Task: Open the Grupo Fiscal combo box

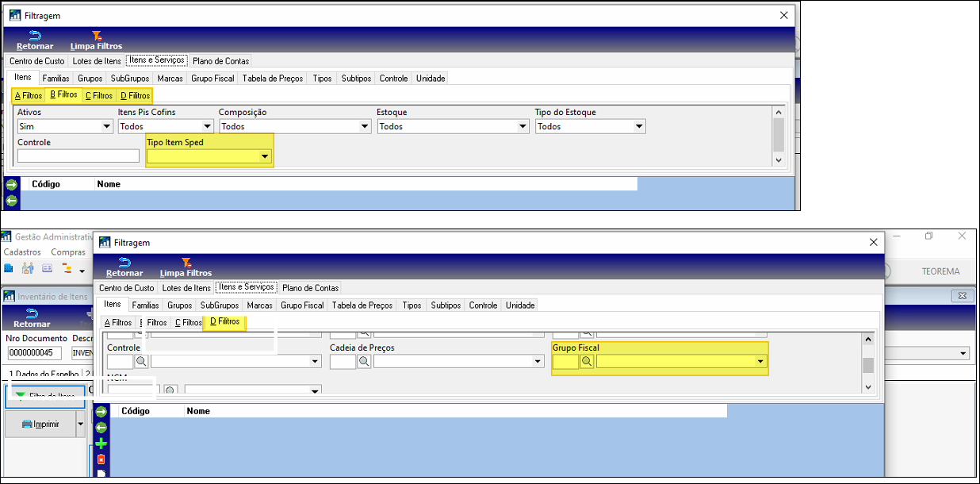Action: 760,362
